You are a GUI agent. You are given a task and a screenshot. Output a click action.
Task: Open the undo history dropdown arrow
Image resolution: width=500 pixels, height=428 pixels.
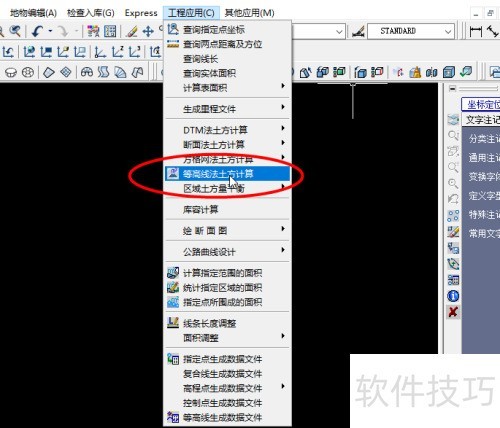pos(50,31)
